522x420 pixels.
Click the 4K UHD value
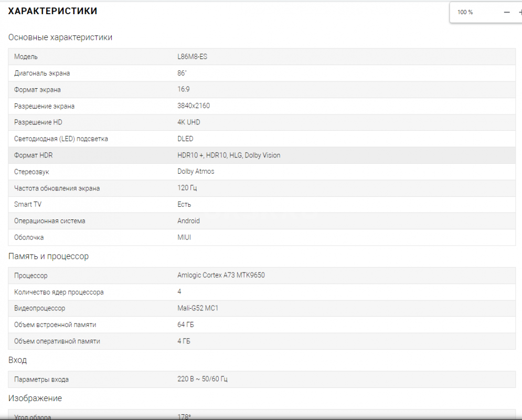(188, 122)
